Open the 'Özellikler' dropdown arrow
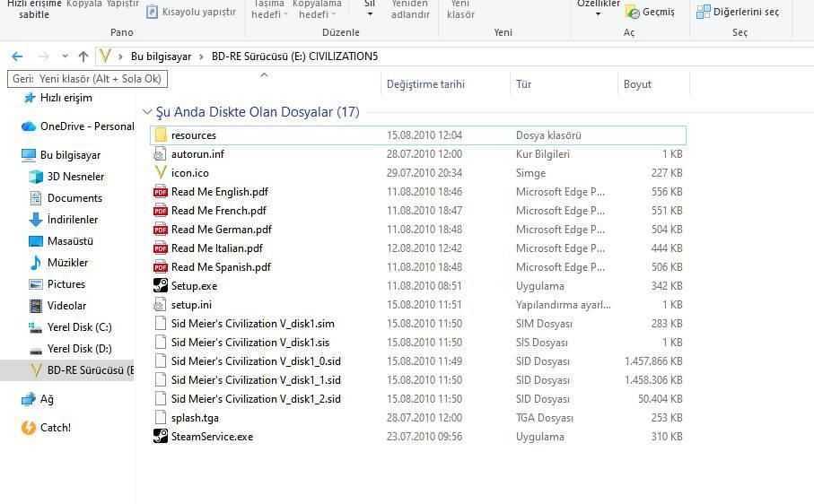 (598, 14)
